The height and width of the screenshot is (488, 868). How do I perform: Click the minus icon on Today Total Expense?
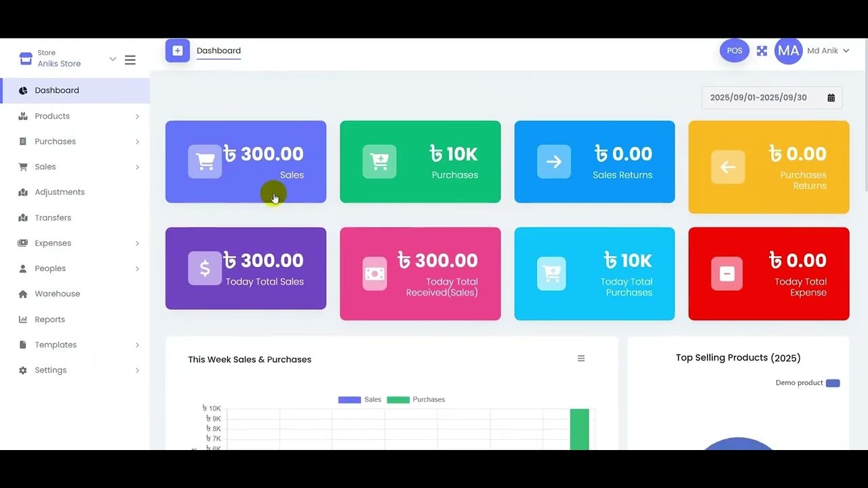click(726, 273)
